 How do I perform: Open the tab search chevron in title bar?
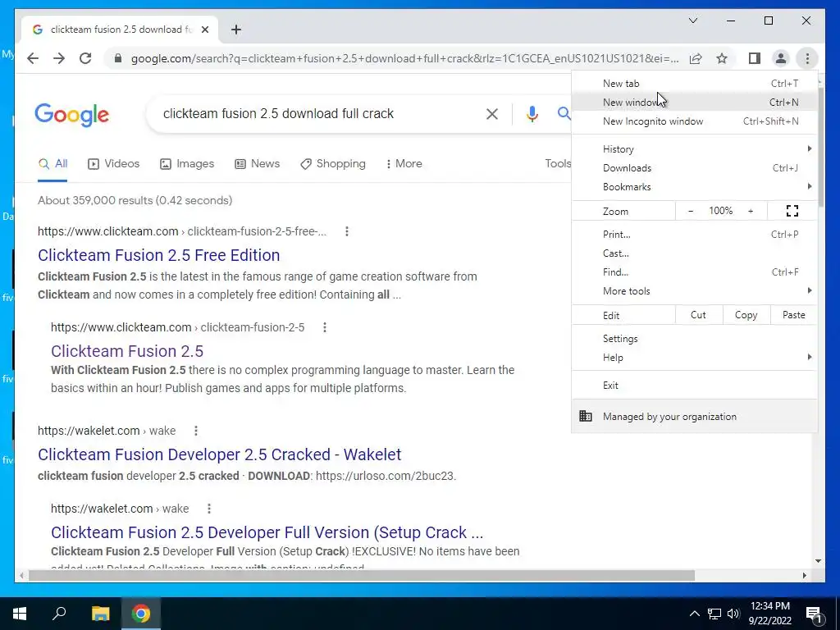pos(693,21)
